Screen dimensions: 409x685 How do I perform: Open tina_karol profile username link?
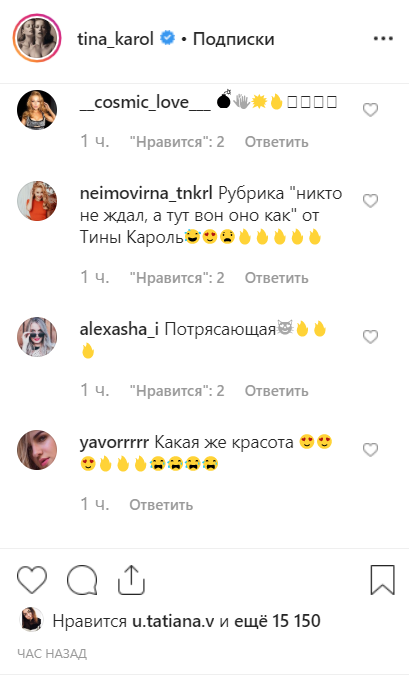(x=115, y=39)
